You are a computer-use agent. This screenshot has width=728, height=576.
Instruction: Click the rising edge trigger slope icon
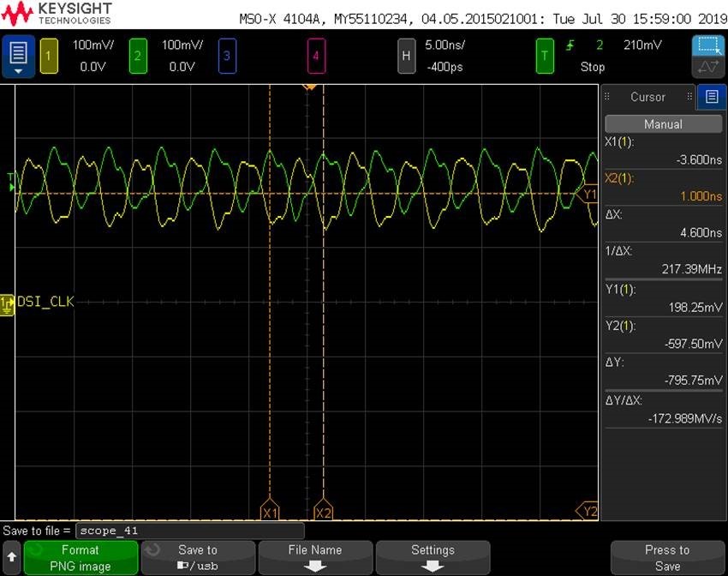pyautogui.click(x=570, y=45)
